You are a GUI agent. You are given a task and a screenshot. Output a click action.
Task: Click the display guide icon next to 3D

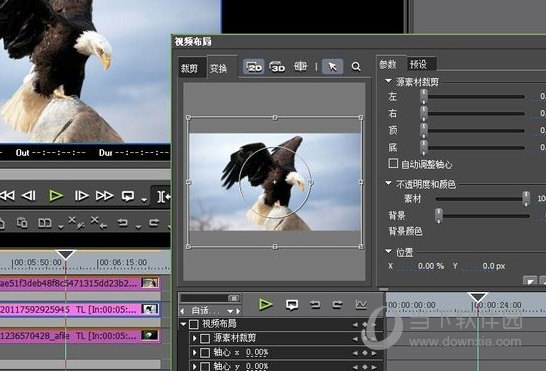(x=300, y=66)
